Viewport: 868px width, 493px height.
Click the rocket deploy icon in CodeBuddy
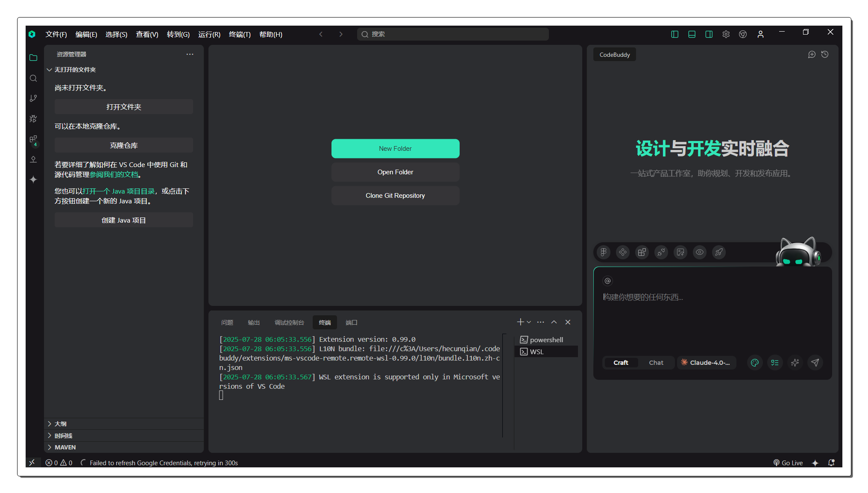[719, 252]
